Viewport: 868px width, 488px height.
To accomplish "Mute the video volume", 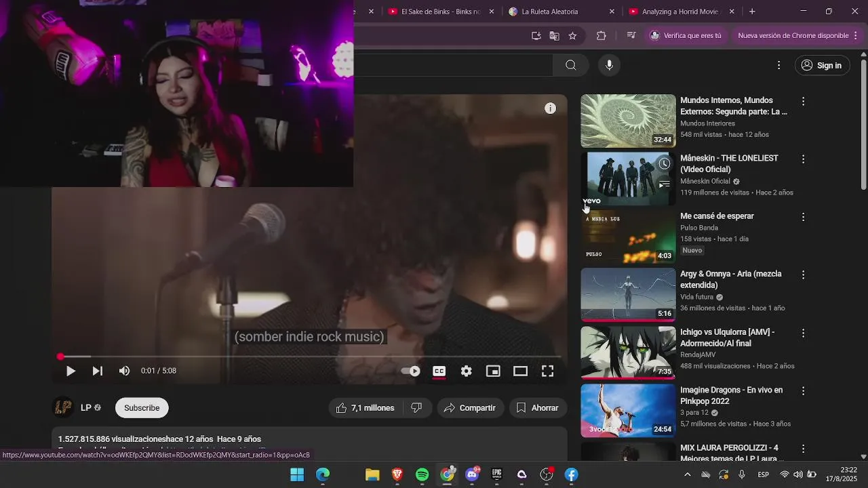I will pyautogui.click(x=124, y=371).
